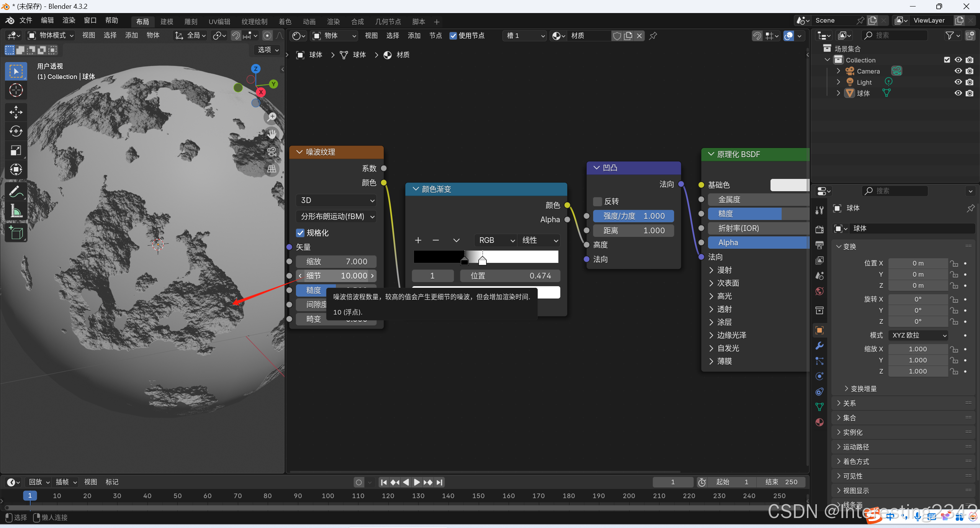Viewport: 980px width, 528px height.
Task: Select the Move tool in the viewport toolbar
Action: click(16, 112)
